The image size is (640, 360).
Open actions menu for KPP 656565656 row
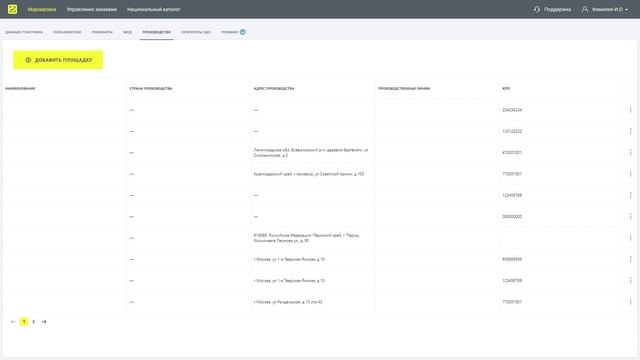point(630,259)
